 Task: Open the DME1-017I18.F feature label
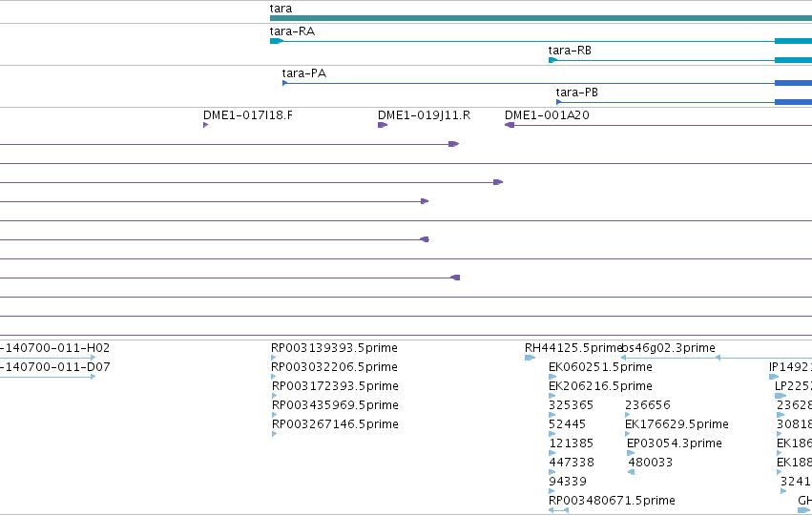coord(247,114)
